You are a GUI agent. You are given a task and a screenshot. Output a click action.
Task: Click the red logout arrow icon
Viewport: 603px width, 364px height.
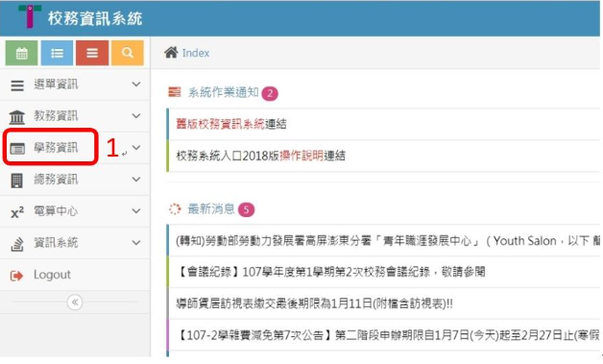coord(16,276)
